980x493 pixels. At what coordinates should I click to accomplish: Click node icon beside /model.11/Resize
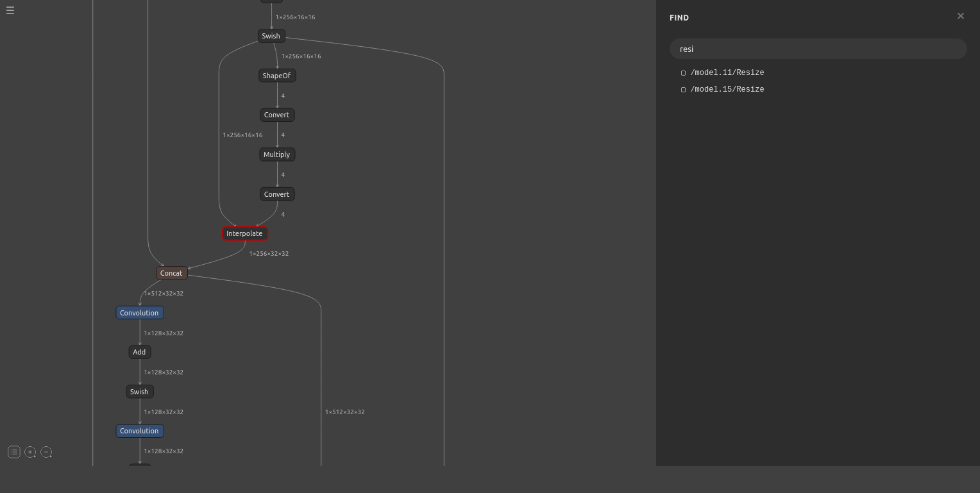click(683, 73)
